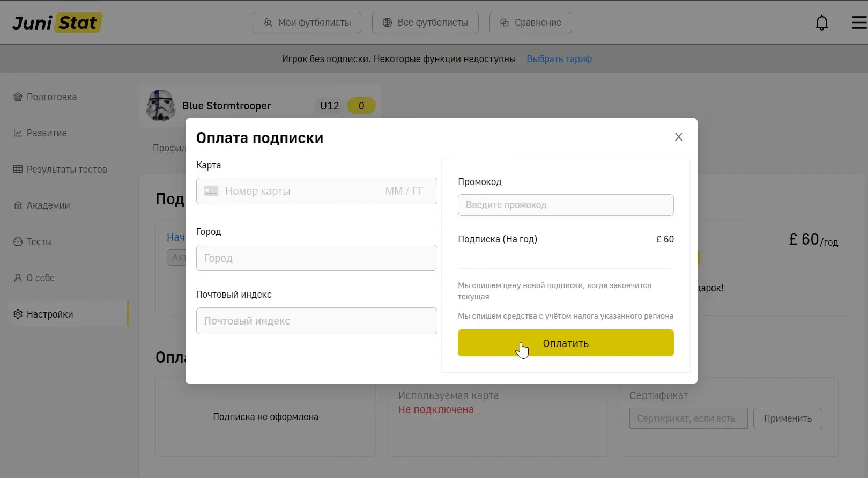Open Подготовка in the sidebar
This screenshot has width=868, height=478.
tap(51, 97)
